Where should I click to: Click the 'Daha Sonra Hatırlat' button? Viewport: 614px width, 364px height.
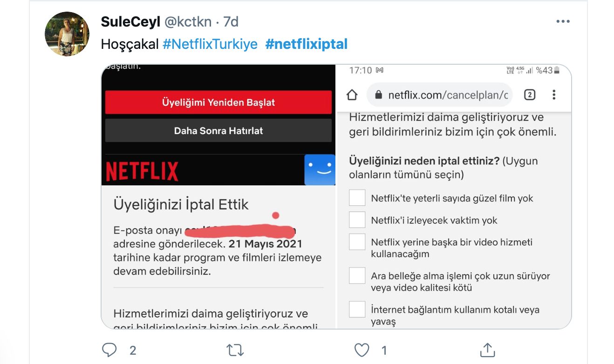pos(218,131)
